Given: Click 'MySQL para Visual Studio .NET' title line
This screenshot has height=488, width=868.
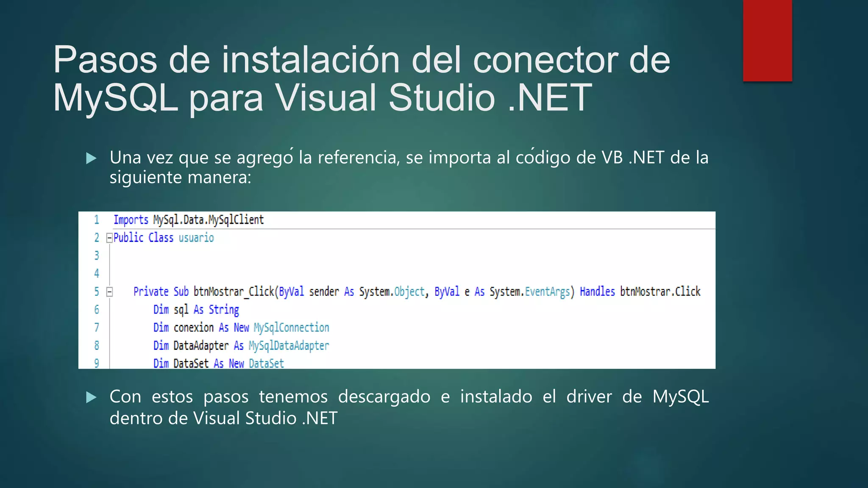Looking at the screenshot, I should [x=323, y=98].
